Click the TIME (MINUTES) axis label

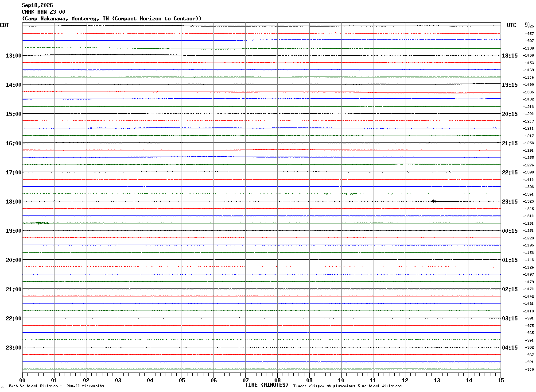267,385
